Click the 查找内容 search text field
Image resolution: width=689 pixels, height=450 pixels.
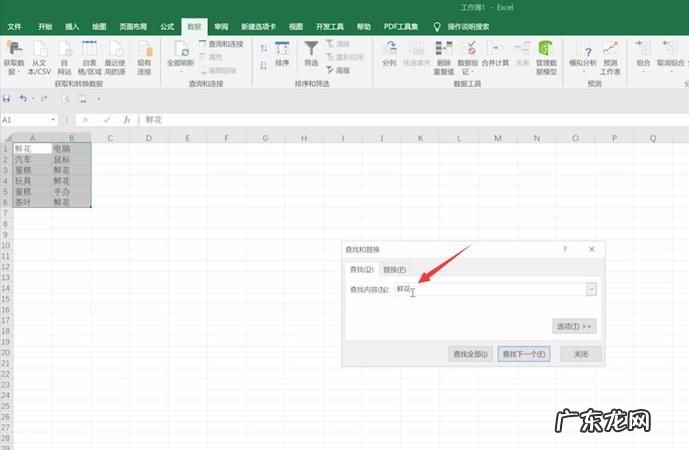pos(490,289)
